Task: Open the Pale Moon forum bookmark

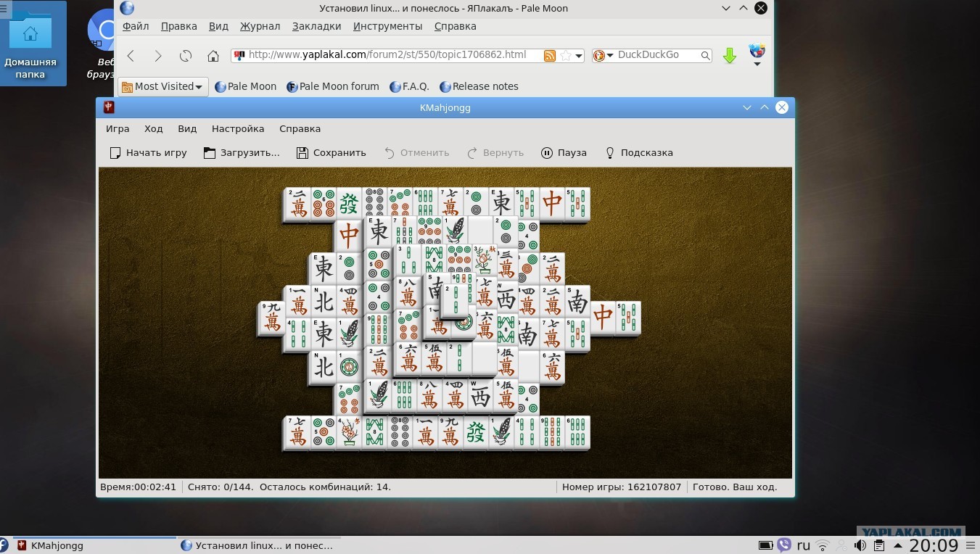Action: [x=333, y=86]
